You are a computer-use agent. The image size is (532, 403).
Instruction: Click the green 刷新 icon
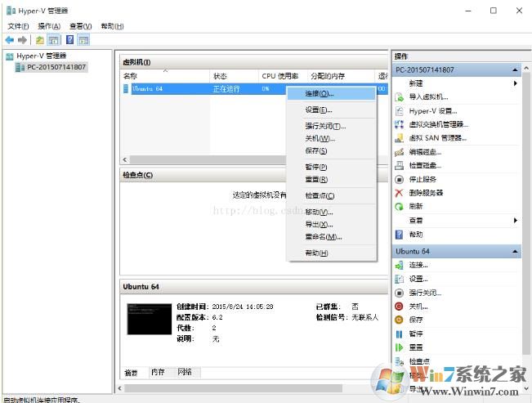[x=400, y=206]
